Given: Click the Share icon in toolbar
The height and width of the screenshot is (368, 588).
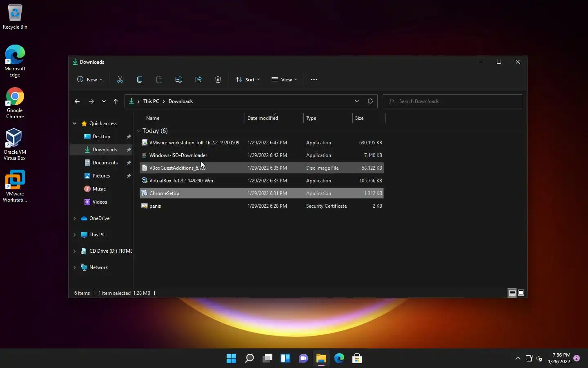Looking at the screenshot, I should click(198, 80).
